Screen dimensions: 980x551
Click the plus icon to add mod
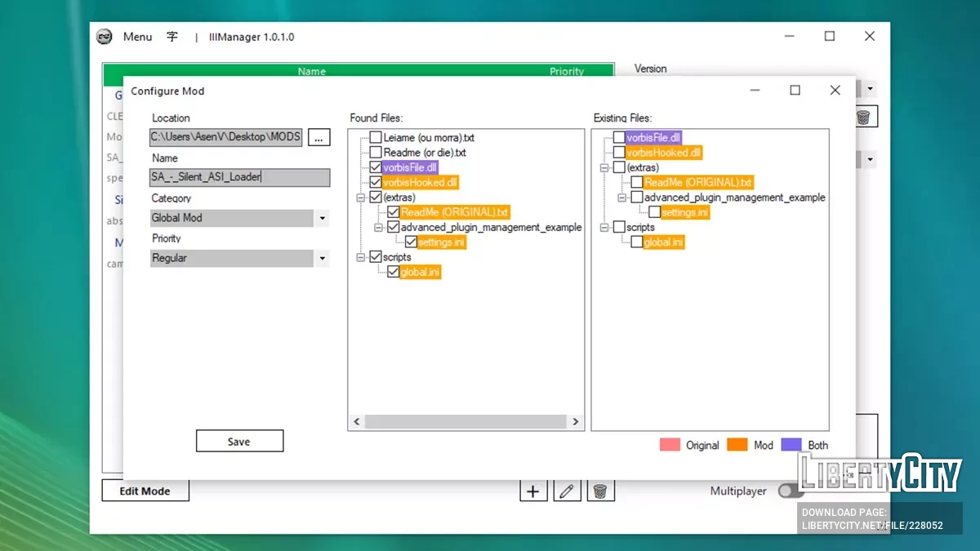click(x=533, y=491)
